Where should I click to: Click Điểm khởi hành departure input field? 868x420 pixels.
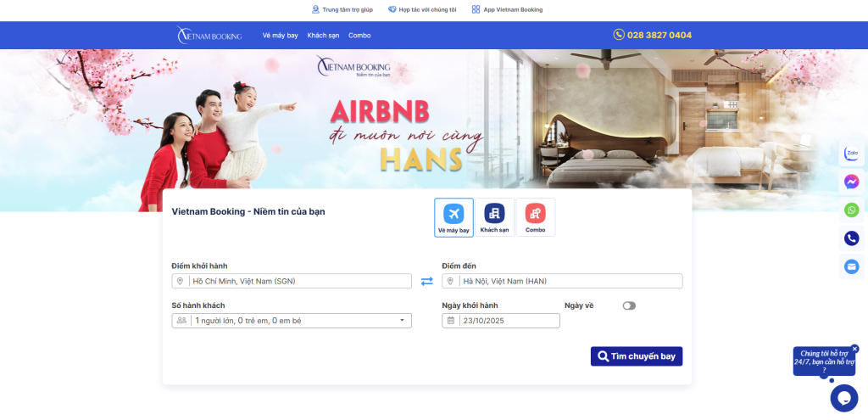[x=292, y=281]
